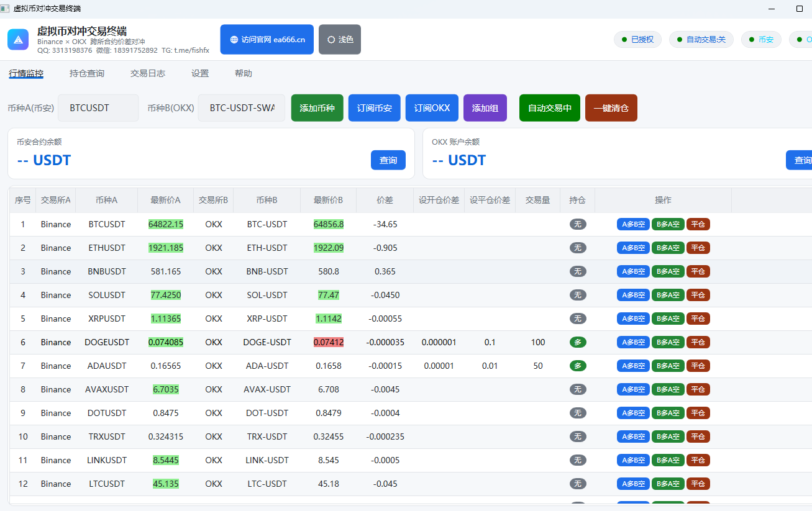Screen dimensions: 812x511
Task: Select the BNBUSDT symbol cell
Action: click(107, 271)
